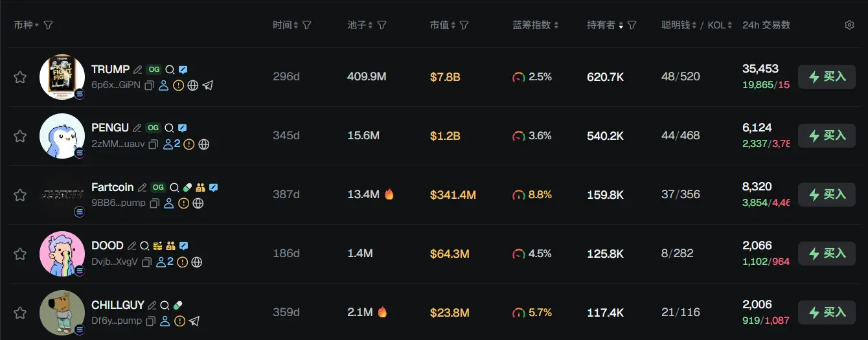Copy the PENGU contract address
868x340 pixels.
pyautogui.click(x=153, y=144)
